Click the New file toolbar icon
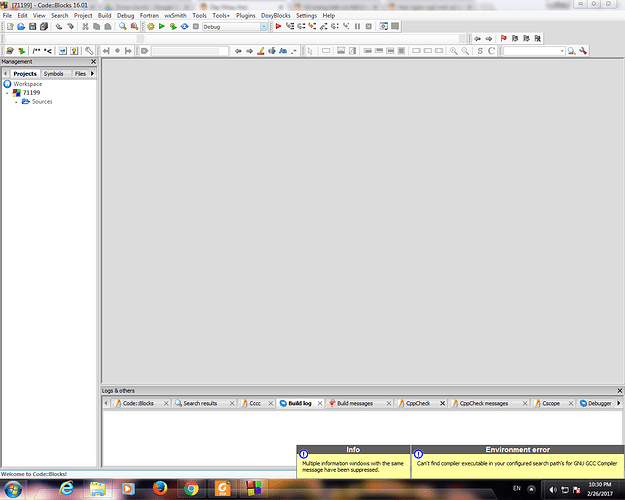 [10, 26]
